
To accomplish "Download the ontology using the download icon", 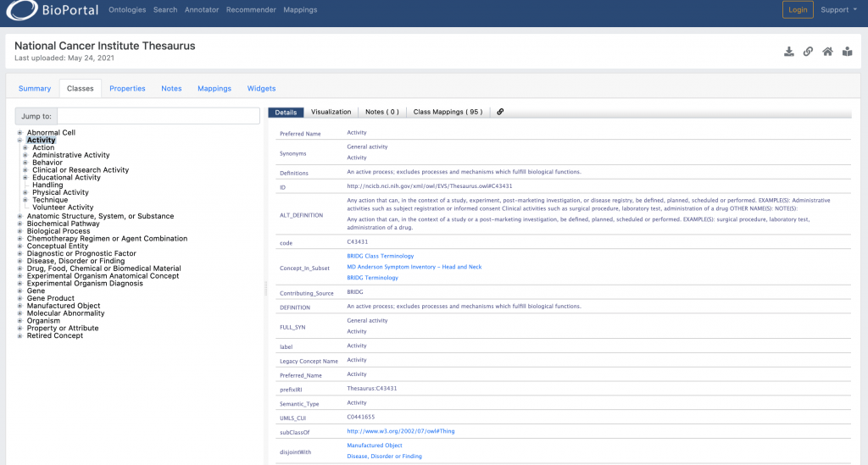I will coord(789,52).
